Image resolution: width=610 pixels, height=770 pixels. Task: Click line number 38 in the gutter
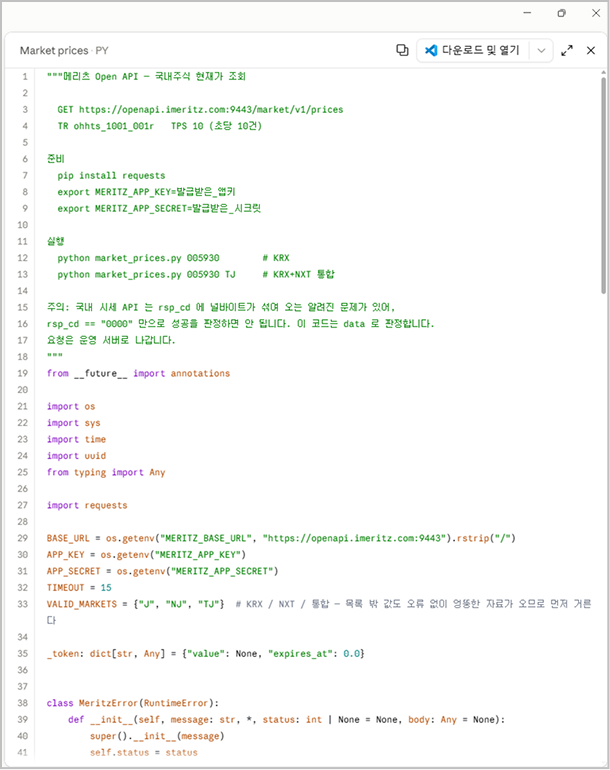coord(23,703)
